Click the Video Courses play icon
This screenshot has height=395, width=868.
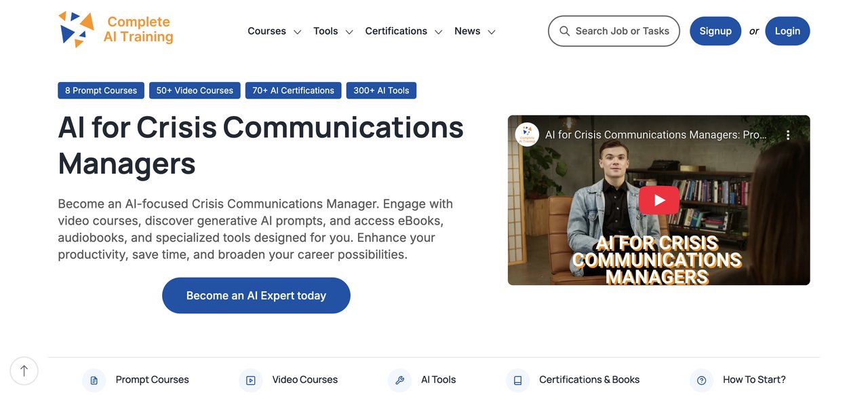(251, 380)
